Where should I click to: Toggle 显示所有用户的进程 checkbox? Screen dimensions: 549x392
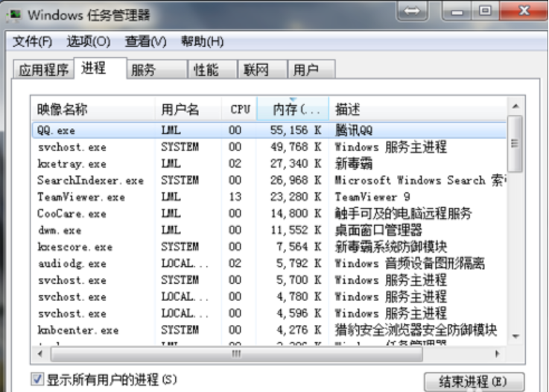37,379
